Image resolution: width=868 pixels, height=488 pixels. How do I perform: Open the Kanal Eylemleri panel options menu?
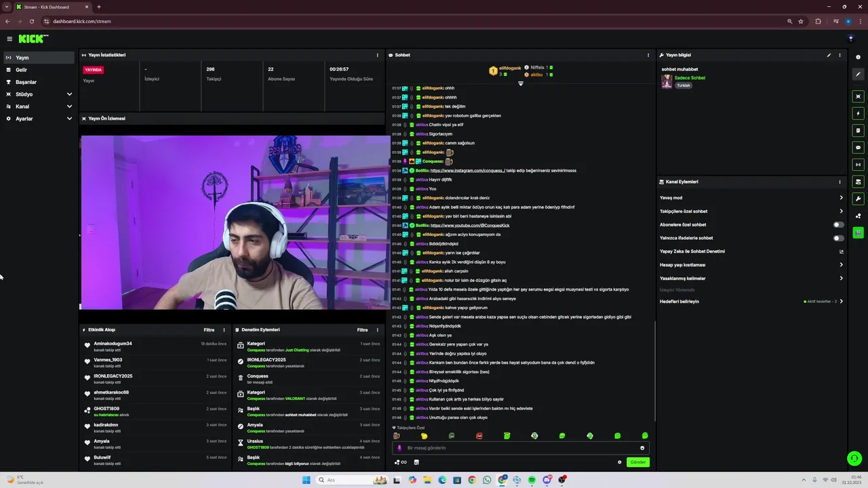pos(840,182)
